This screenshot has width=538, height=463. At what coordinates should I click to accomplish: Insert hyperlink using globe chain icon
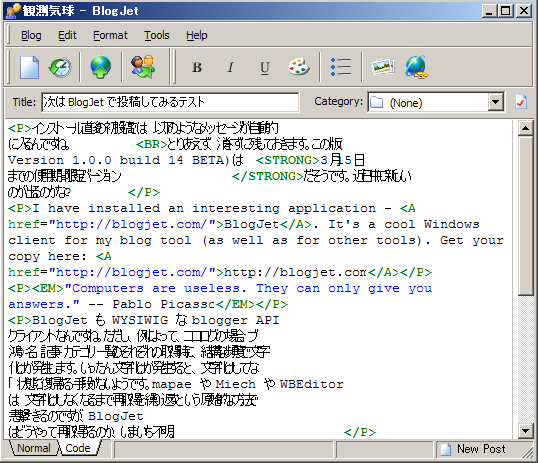click(x=417, y=67)
